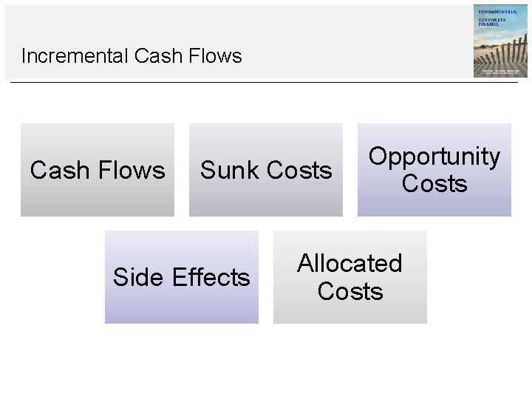Select the 'Cash Flows' box
This screenshot has height=399, width=532.
coord(98,170)
